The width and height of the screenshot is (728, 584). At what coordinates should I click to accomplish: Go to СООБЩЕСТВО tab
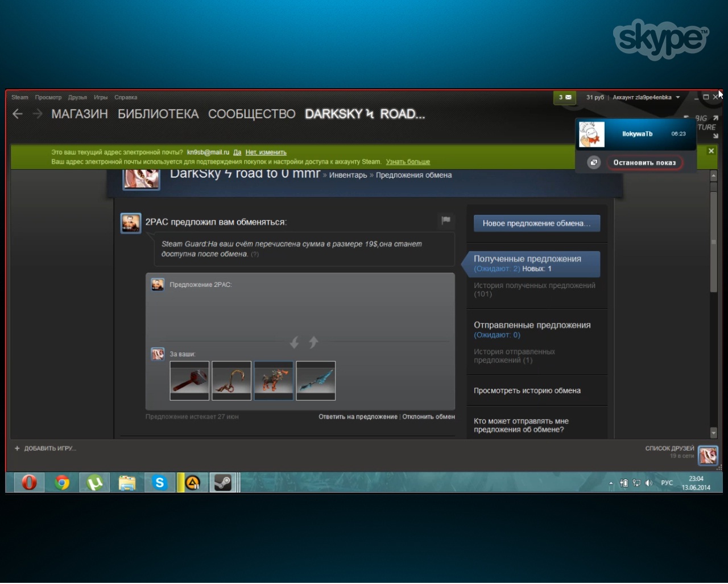[252, 114]
